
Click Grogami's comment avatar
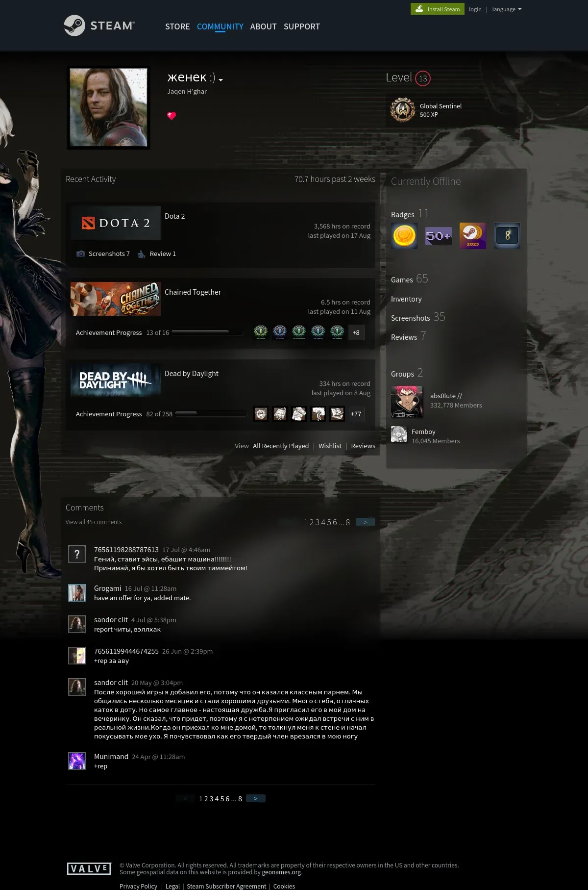[77, 593]
